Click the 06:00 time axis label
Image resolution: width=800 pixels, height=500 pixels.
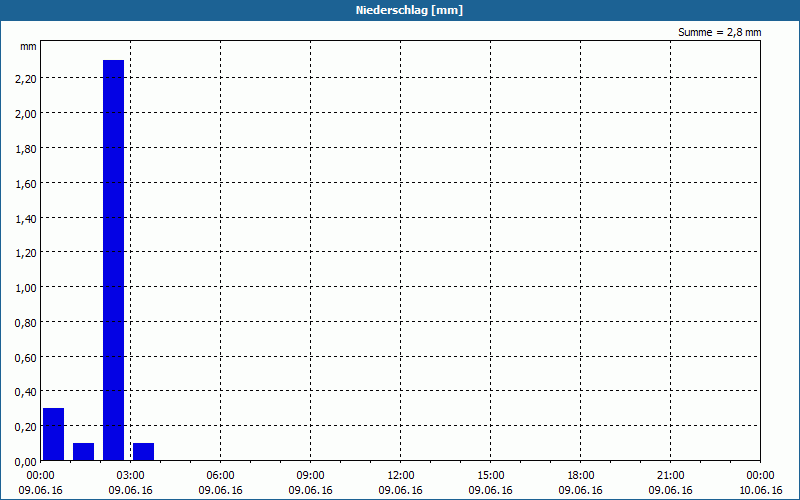tap(220, 476)
